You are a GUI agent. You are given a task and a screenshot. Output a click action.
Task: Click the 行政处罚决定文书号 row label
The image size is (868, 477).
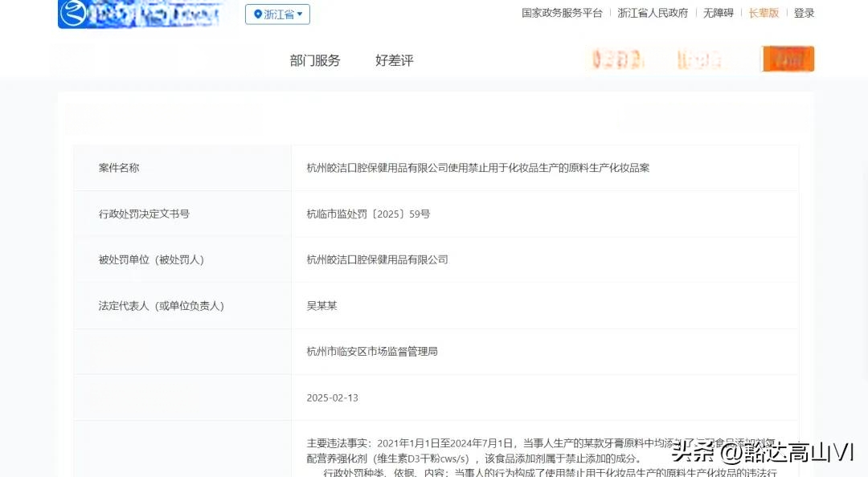pos(144,214)
